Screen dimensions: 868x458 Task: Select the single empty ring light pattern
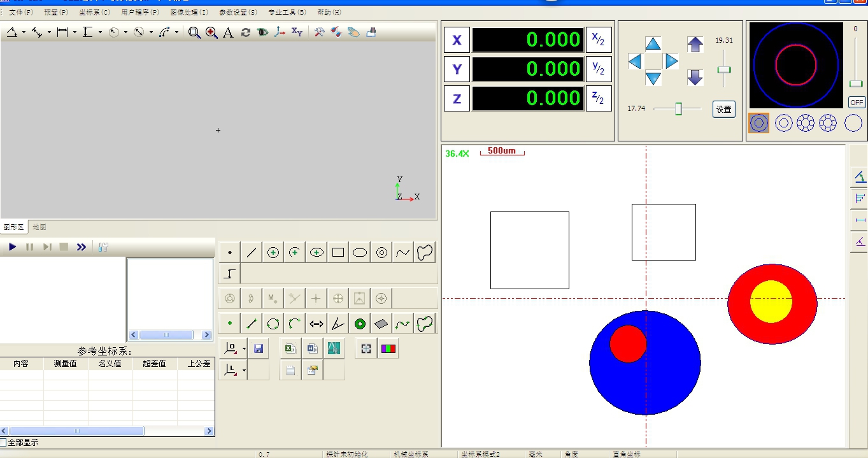point(853,123)
